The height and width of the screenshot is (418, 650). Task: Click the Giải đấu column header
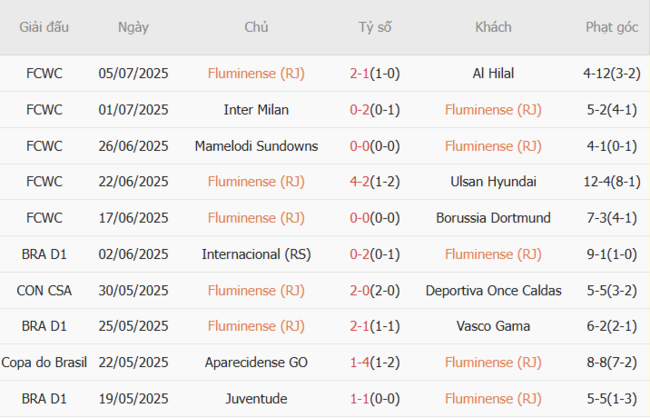(44, 28)
